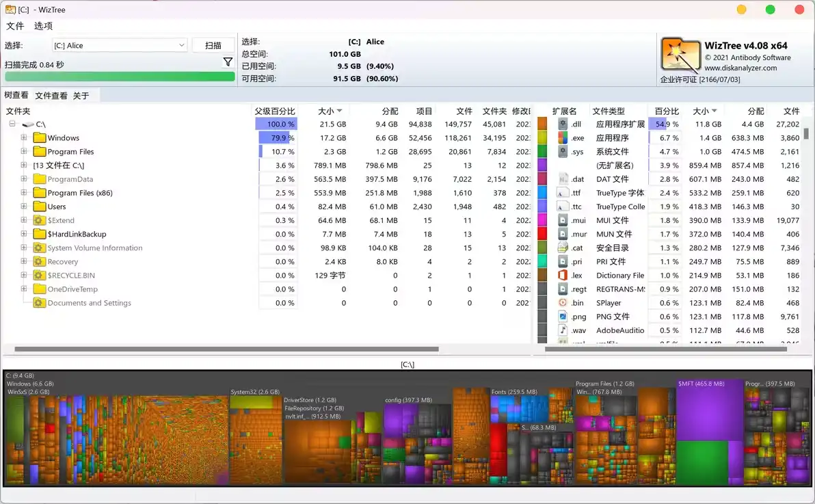
Task: Open the 关于 tab
Action: [81, 96]
